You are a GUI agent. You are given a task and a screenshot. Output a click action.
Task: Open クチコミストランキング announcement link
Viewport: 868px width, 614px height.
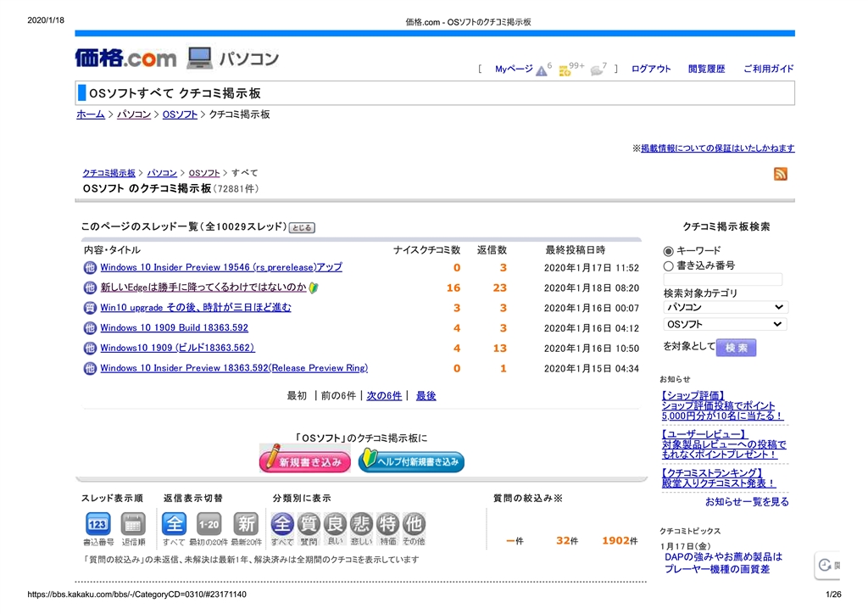click(719, 478)
